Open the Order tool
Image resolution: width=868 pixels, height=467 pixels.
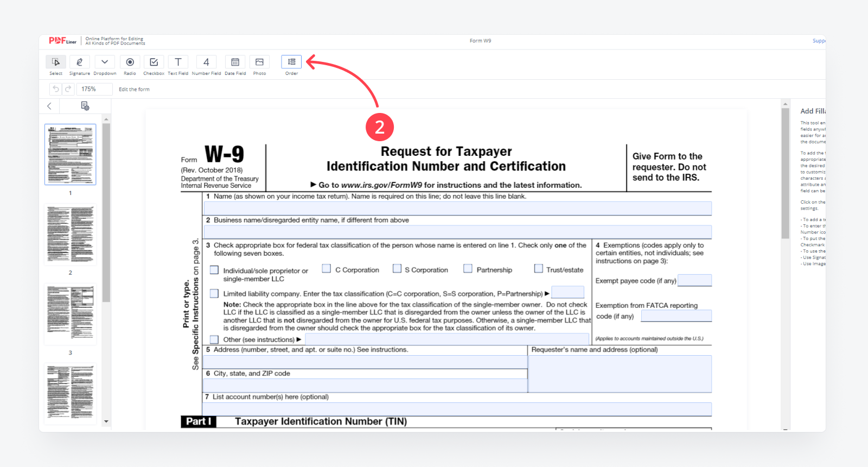[x=291, y=62]
